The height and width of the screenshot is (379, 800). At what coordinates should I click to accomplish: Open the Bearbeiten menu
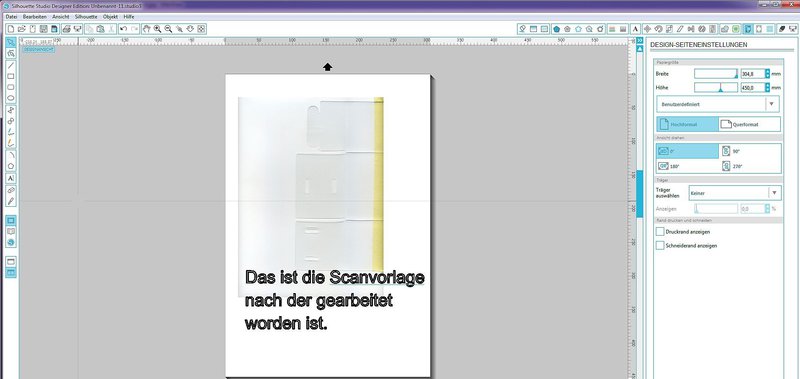pyautogui.click(x=34, y=17)
